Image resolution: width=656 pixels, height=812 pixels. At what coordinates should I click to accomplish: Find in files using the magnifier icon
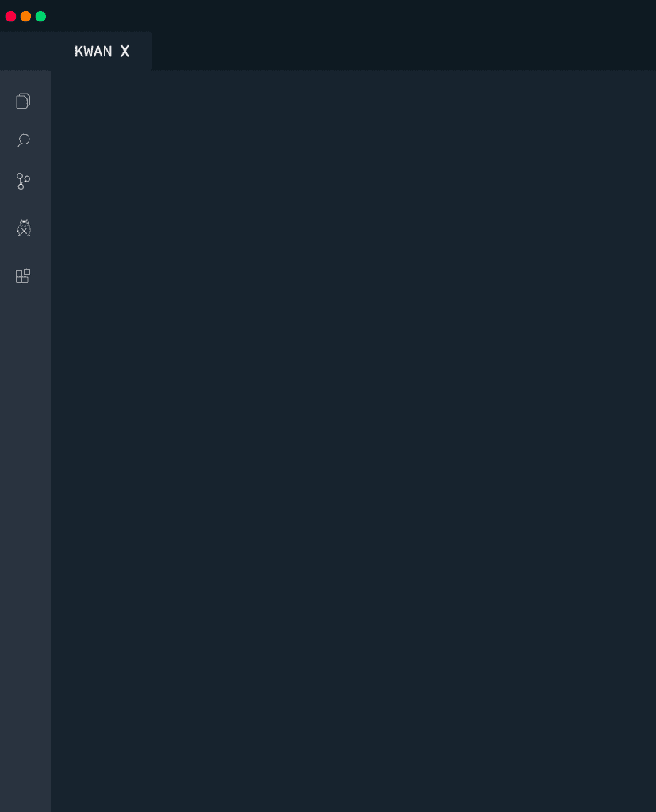pos(23,140)
